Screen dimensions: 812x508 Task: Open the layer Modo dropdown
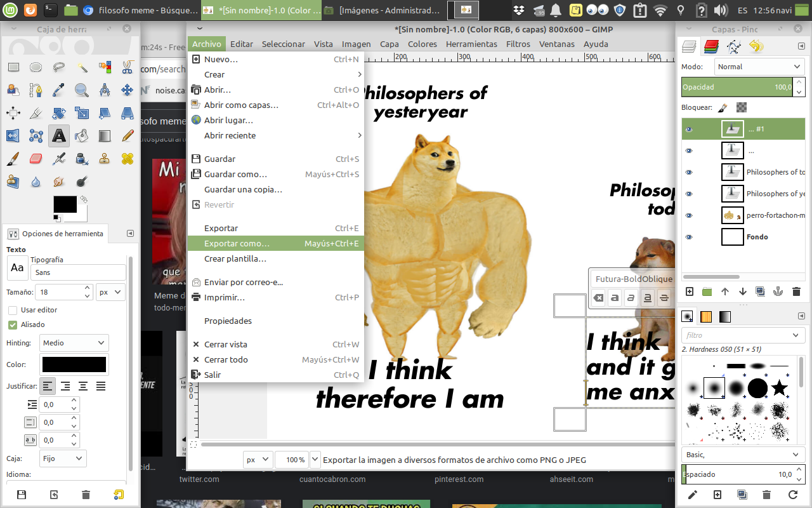click(759, 67)
